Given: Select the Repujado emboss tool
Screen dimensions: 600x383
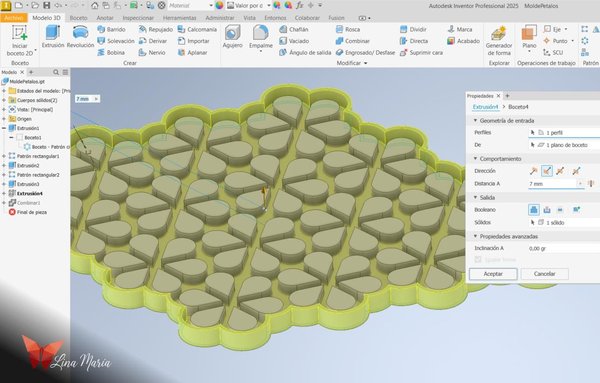Looking at the screenshot, I should pos(156,29).
